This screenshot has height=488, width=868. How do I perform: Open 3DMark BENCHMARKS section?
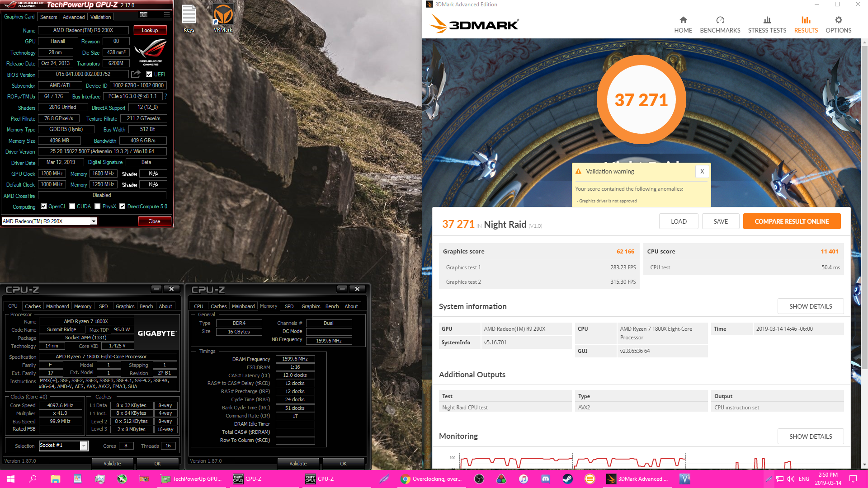coord(720,25)
